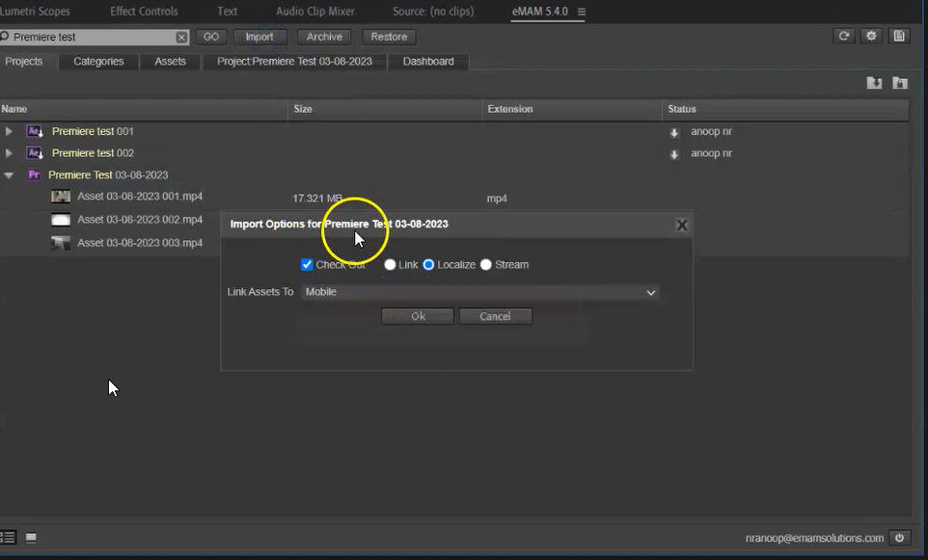Open Project:Premiere Test 03-08-2023 tab
The width and height of the screenshot is (928, 560).
pyautogui.click(x=294, y=62)
